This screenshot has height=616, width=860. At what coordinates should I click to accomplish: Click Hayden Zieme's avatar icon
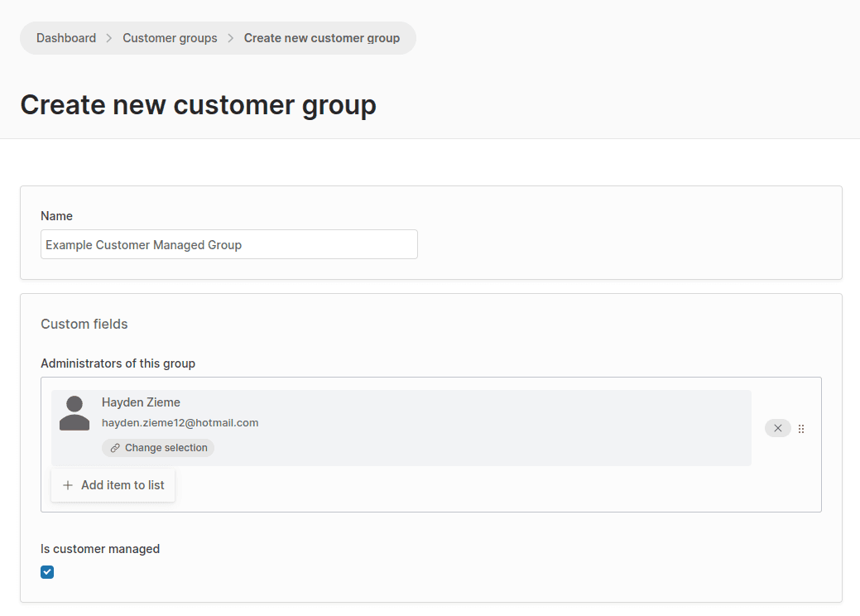pos(74,413)
